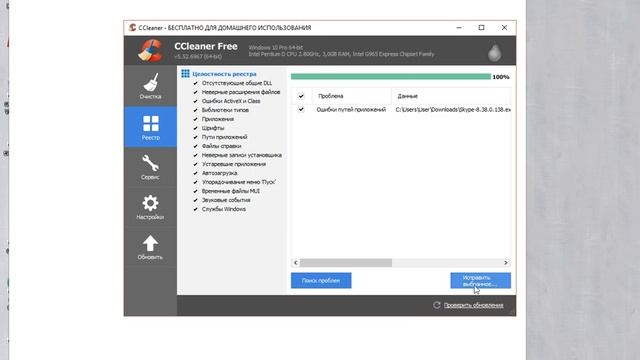Click the Поиск проблем button
Screen dimensions: 640x360
pyautogui.click(x=321, y=280)
